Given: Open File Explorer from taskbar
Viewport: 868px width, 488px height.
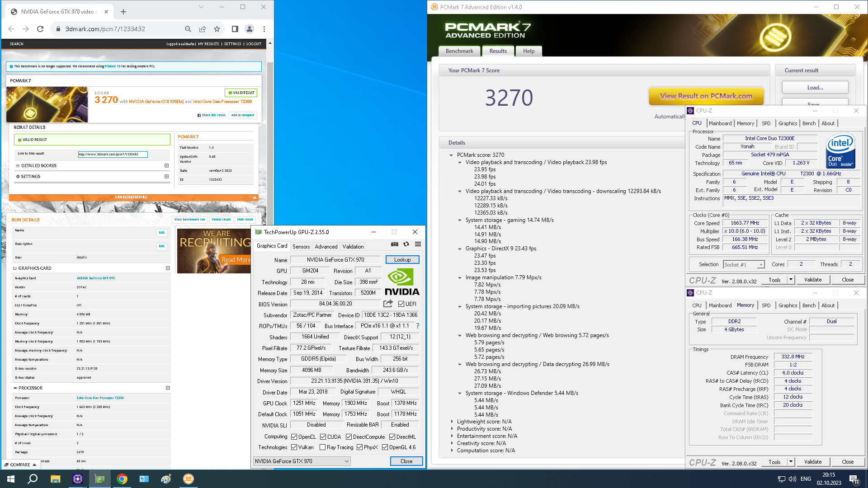Looking at the screenshot, I should (x=55, y=479).
